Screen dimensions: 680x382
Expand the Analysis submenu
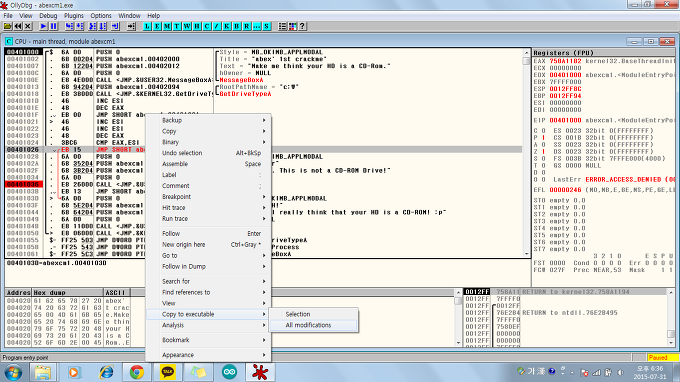pos(209,325)
